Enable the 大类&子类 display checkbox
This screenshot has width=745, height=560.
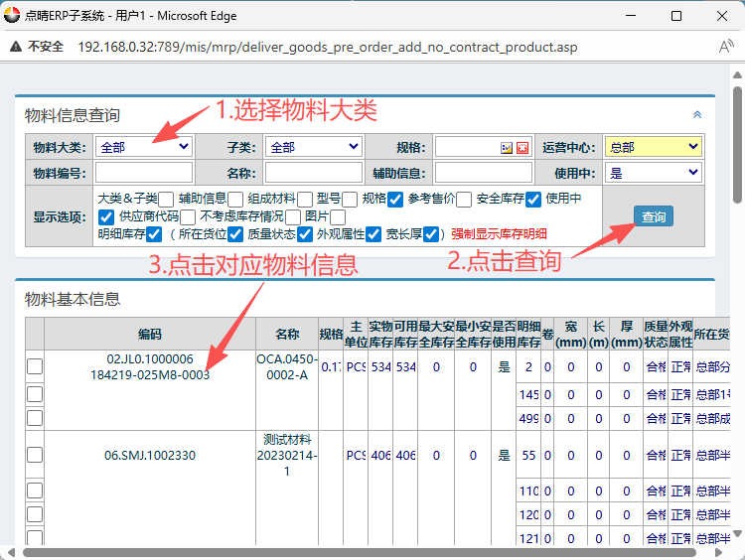(167, 199)
